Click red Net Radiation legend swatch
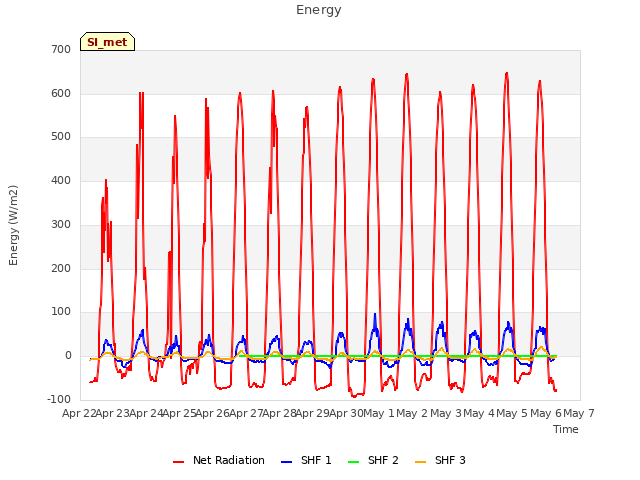 178,462
